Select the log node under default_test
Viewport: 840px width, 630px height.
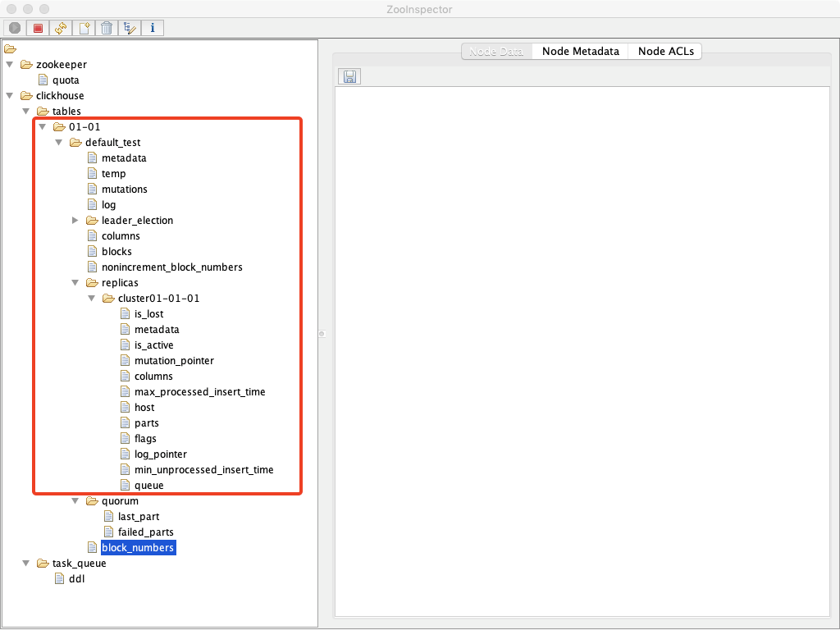coord(109,204)
